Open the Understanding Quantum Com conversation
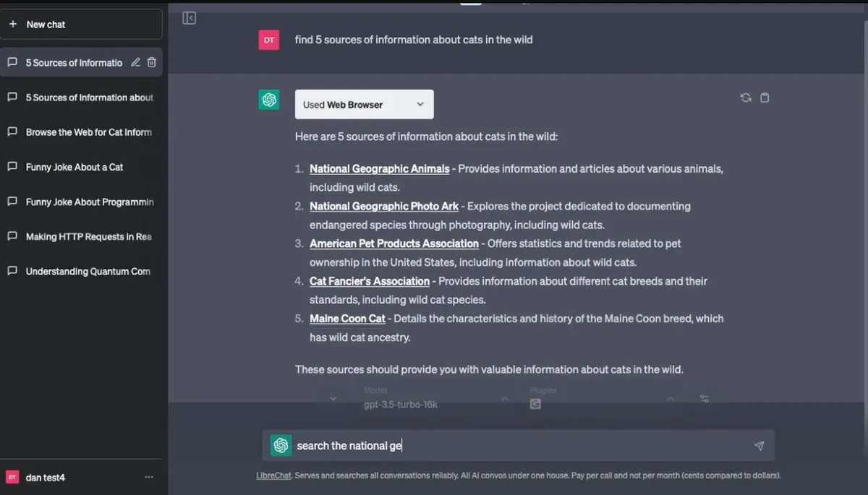The width and height of the screenshot is (868, 495). pos(88,272)
